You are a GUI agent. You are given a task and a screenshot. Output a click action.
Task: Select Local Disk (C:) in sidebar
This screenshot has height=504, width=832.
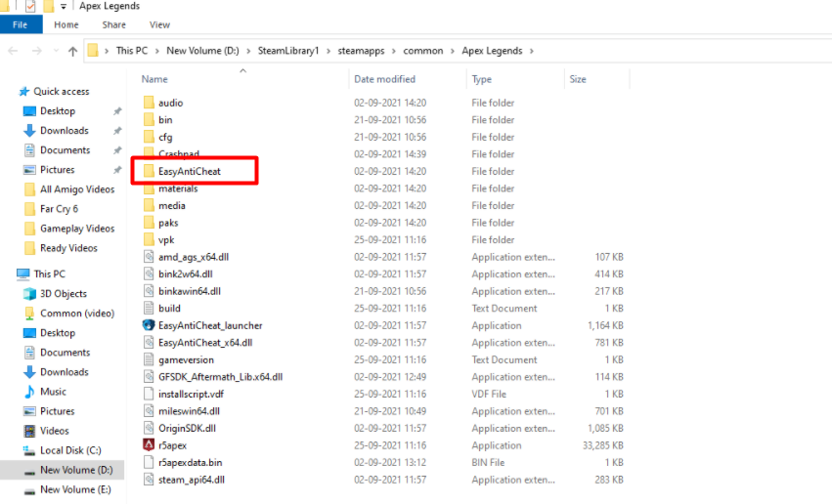[70, 450]
